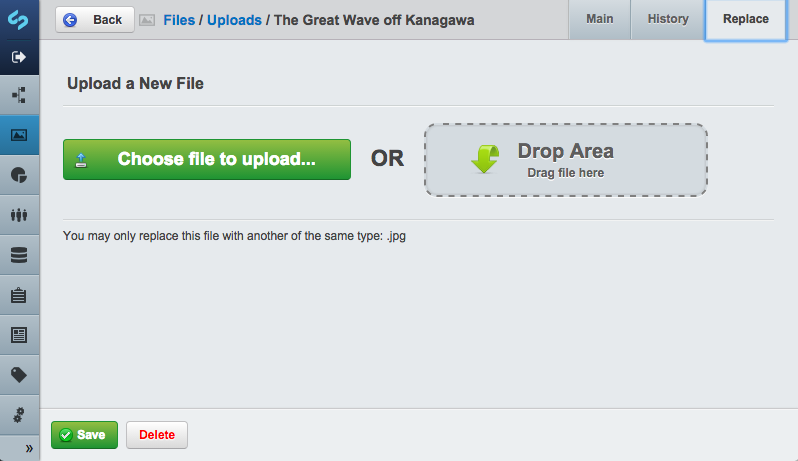798x461 pixels.
Task: Click the SilverStripe logo icon
Action: pyautogui.click(x=18, y=19)
